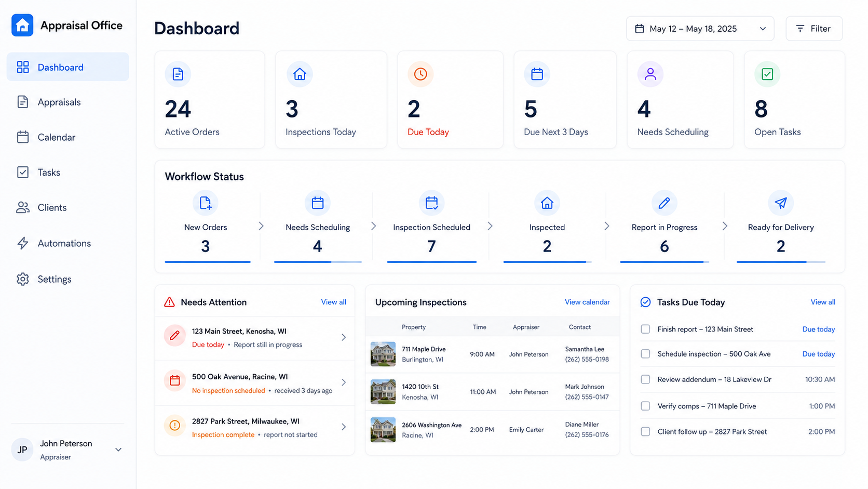Select the Ready for Delivery paper plane icon

click(781, 203)
